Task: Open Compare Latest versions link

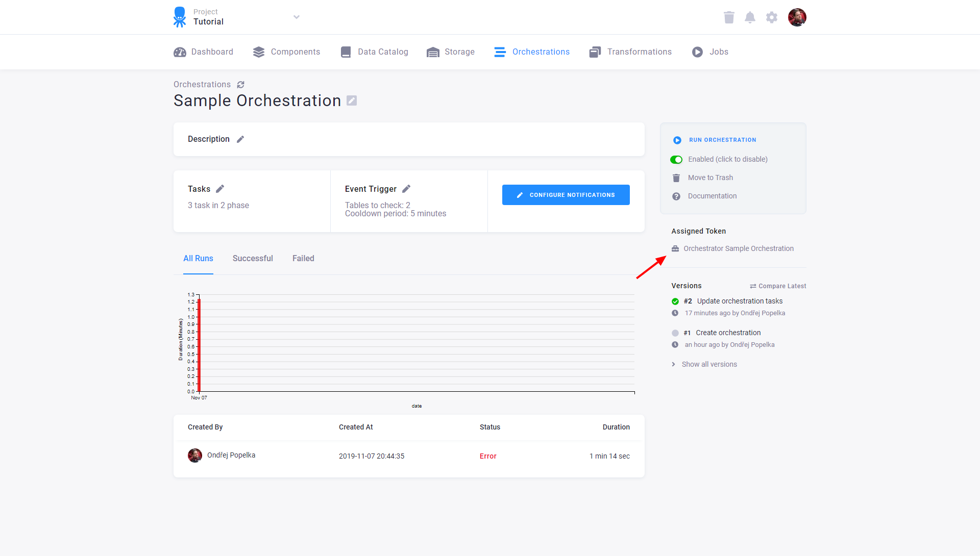Action: 777,286
